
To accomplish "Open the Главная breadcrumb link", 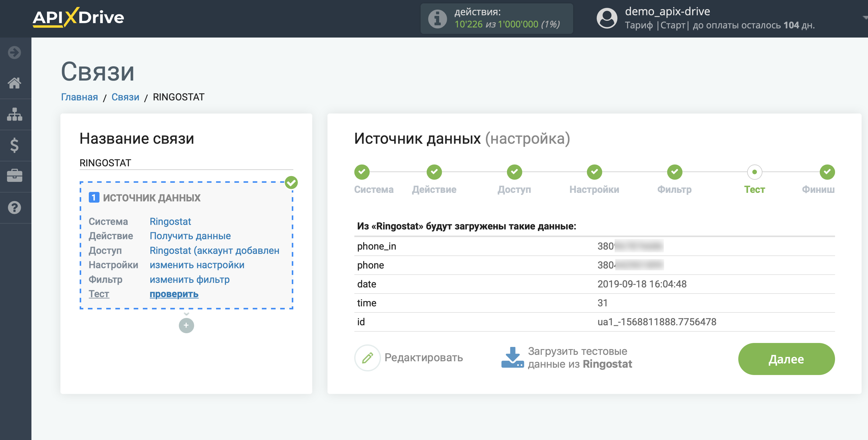I will coord(80,97).
